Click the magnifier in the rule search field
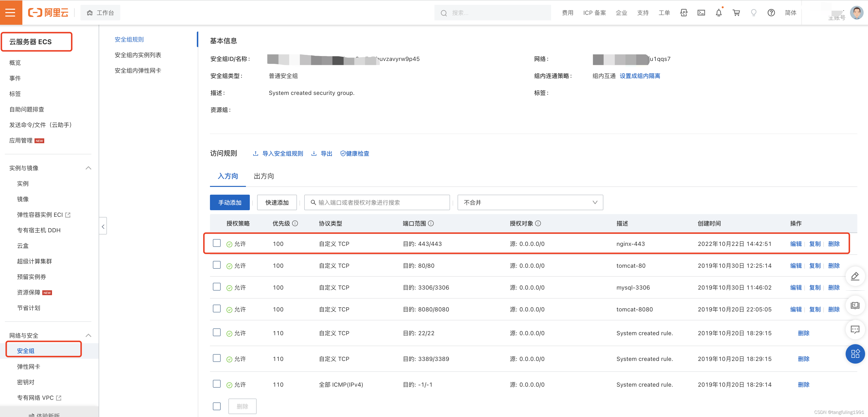The image size is (868, 417). 313,203
